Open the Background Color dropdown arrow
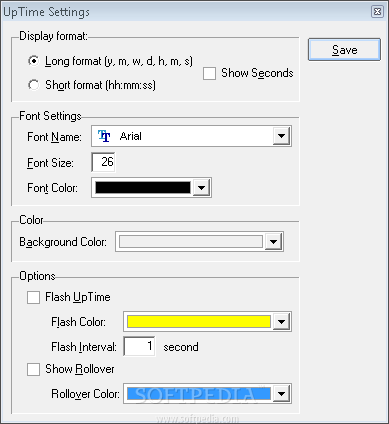The width and height of the screenshot is (389, 424). tap(273, 242)
